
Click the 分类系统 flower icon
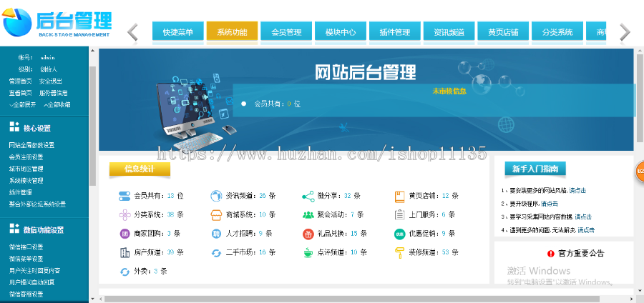tap(125, 215)
